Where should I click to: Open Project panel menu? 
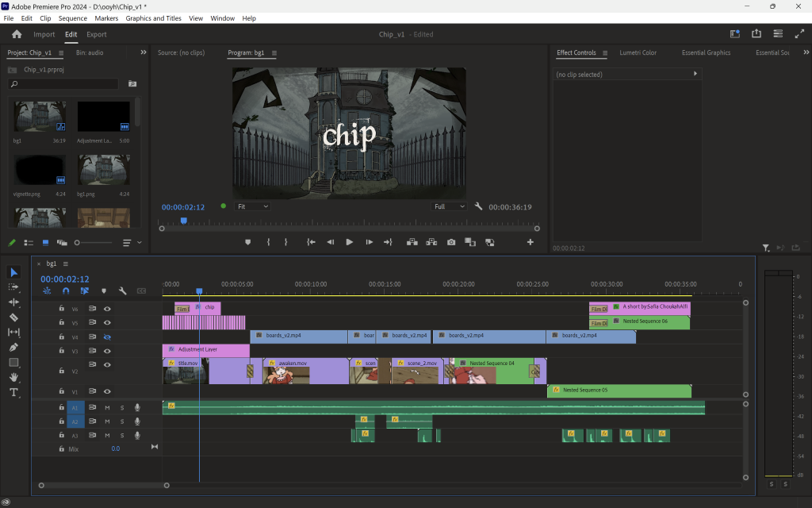61,53
